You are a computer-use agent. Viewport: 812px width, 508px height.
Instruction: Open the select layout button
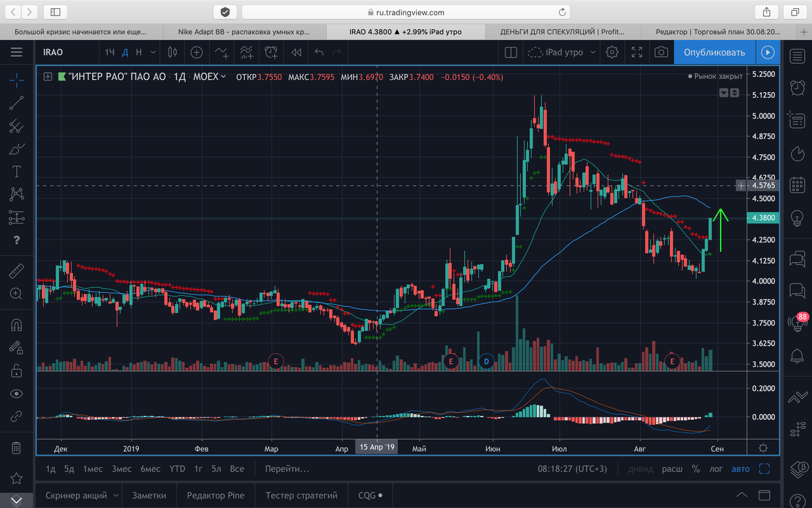[x=511, y=52]
